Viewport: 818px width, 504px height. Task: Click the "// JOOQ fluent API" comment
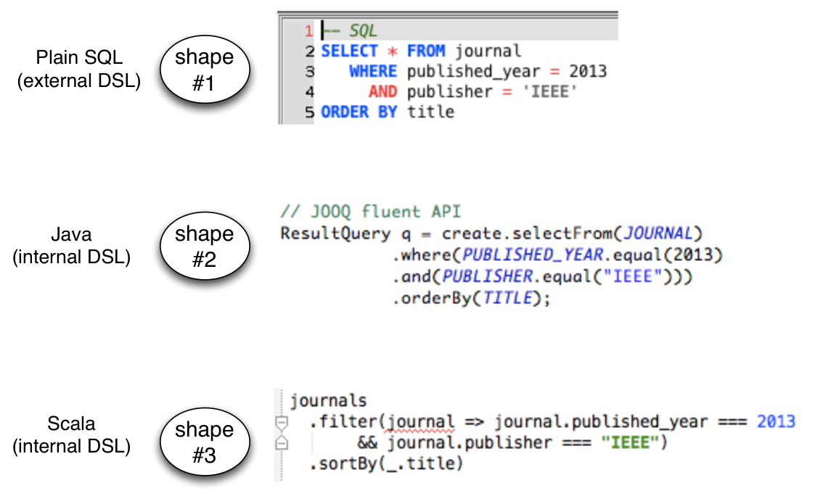(x=371, y=212)
